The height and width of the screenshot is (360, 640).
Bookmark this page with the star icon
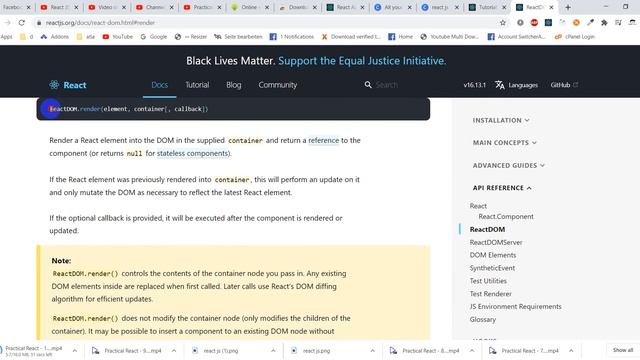pyautogui.click(x=503, y=22)
